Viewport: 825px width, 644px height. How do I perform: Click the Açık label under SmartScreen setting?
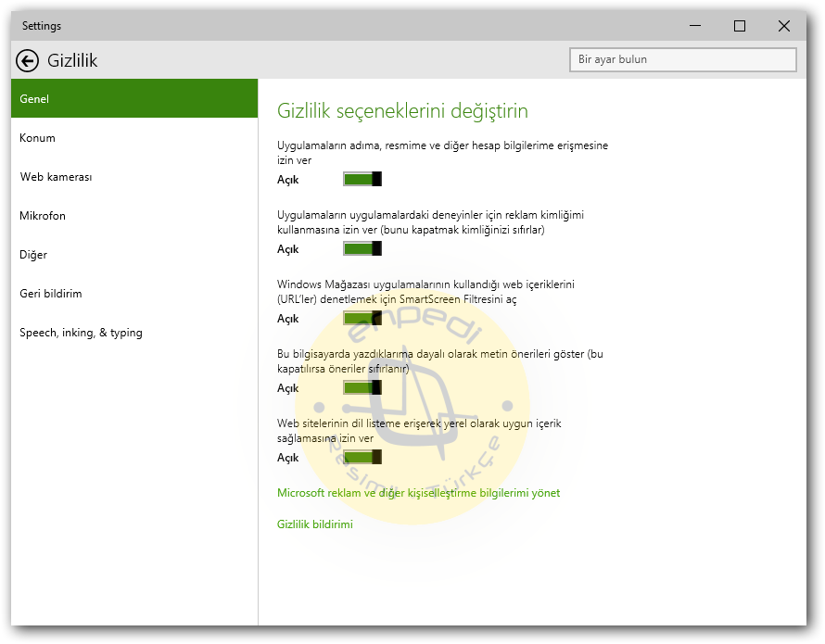coord(287,319)
